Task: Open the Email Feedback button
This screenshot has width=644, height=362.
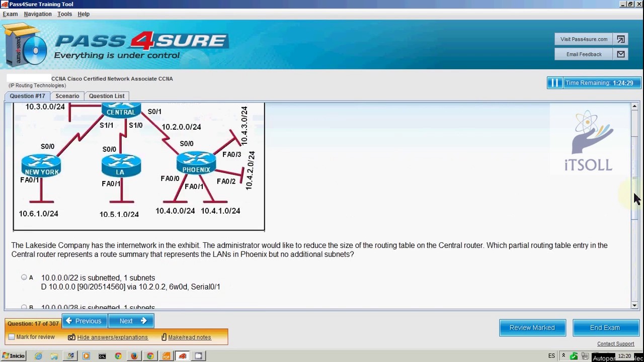Action: [584, 54]
